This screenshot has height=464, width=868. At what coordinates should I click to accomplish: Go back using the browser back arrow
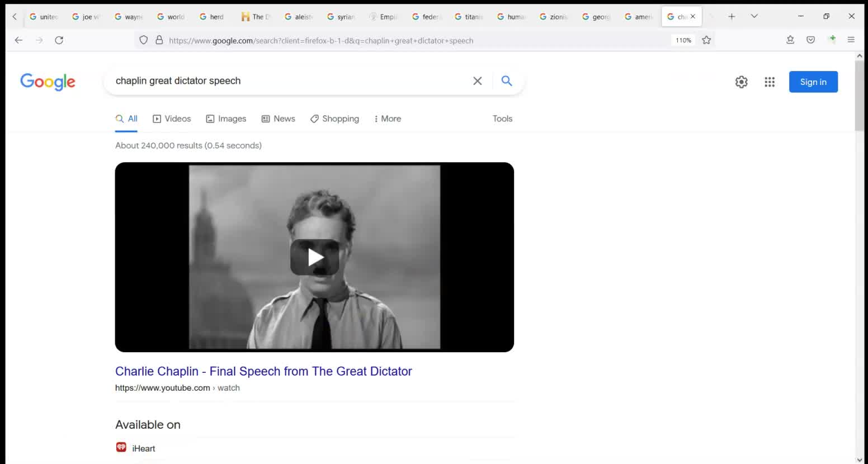18,40
